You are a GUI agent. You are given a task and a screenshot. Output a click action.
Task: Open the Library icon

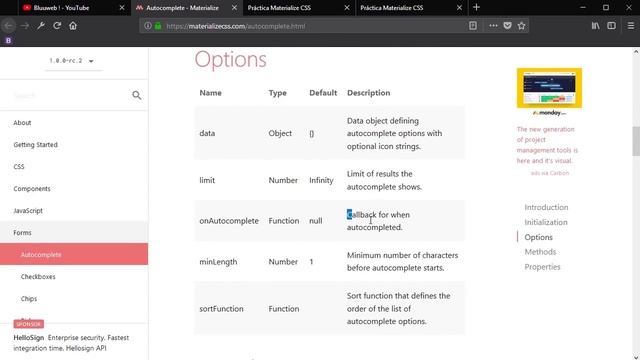pos(596,26)
